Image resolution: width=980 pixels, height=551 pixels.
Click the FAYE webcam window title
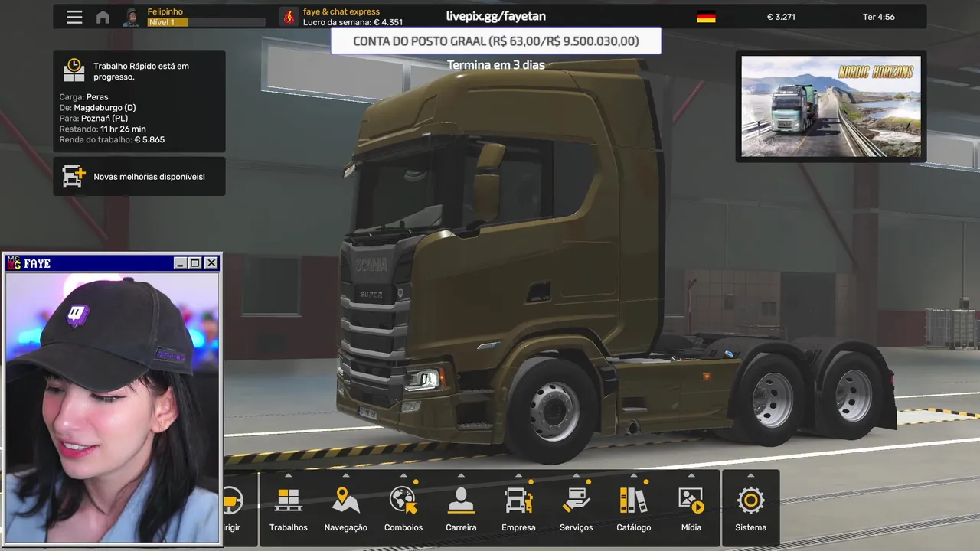[x=38, y=263]
